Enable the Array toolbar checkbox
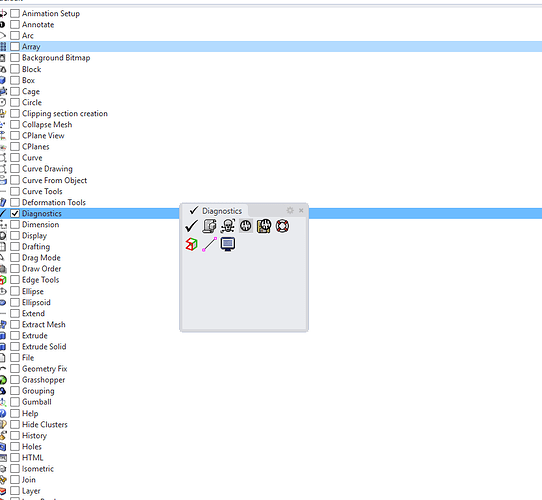Image resolution: width=542 pixels, height=500 pixels. 15,46
